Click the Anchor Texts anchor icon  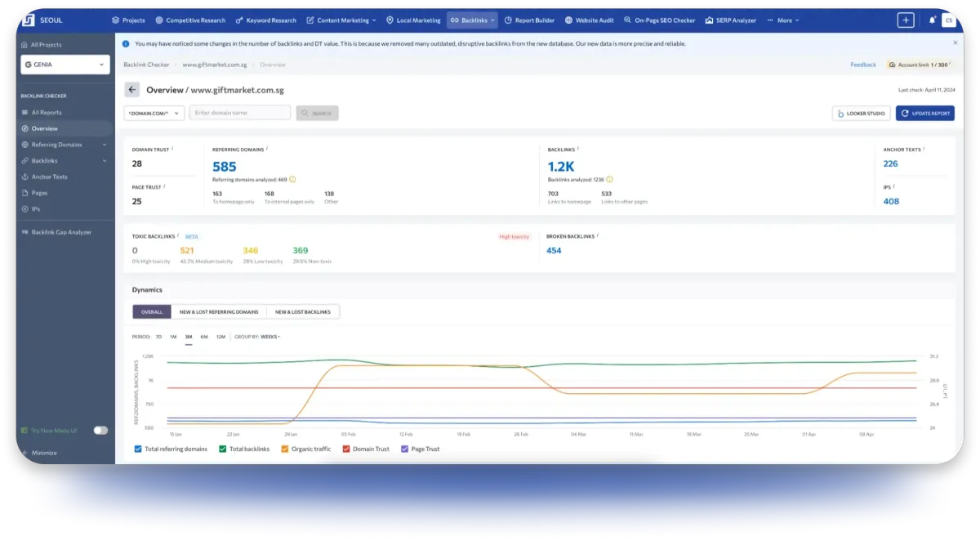click(x=24, y=177)
